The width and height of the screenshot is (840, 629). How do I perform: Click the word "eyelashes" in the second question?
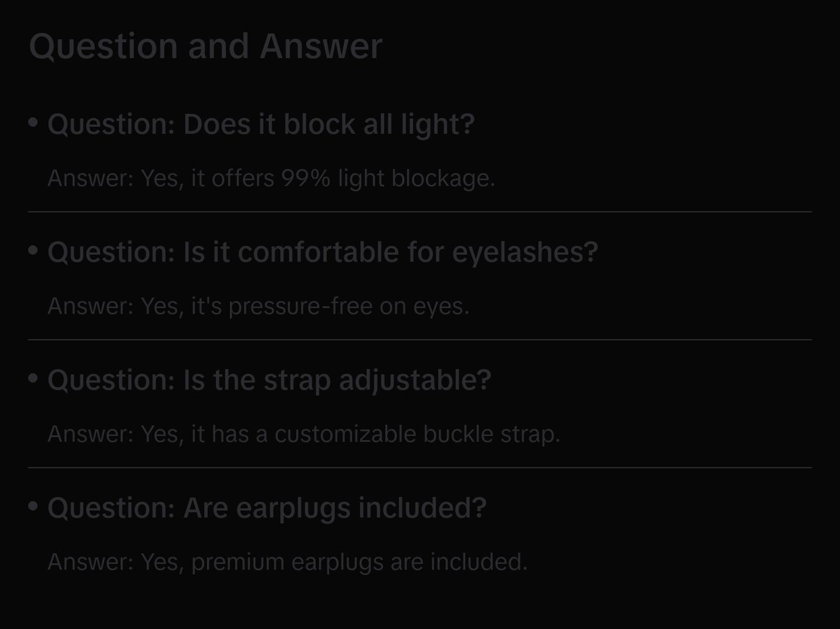pyautogui.click(x=524, y=252)
